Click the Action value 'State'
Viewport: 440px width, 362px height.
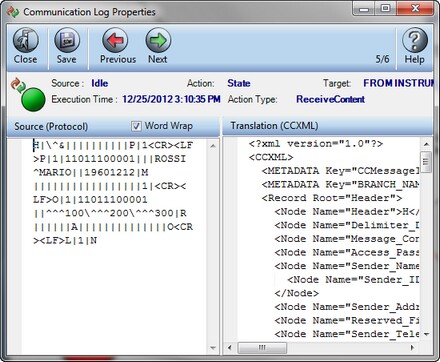[239, 83]
